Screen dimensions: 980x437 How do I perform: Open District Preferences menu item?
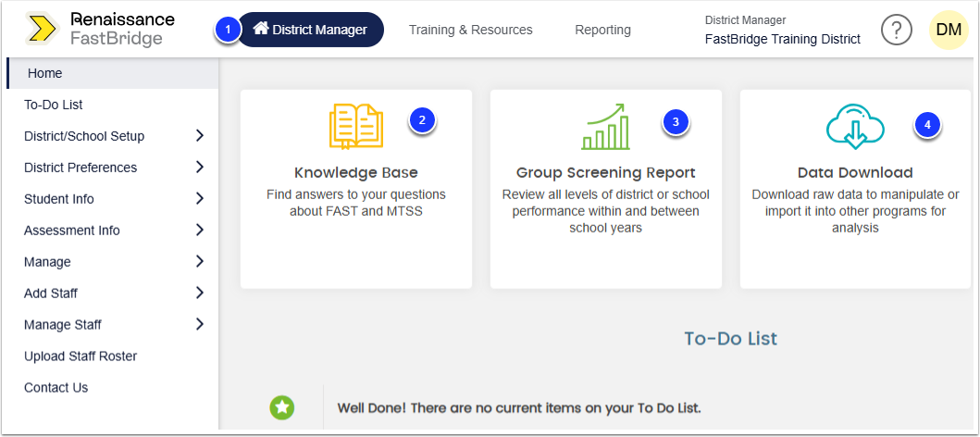click(80, 168)
